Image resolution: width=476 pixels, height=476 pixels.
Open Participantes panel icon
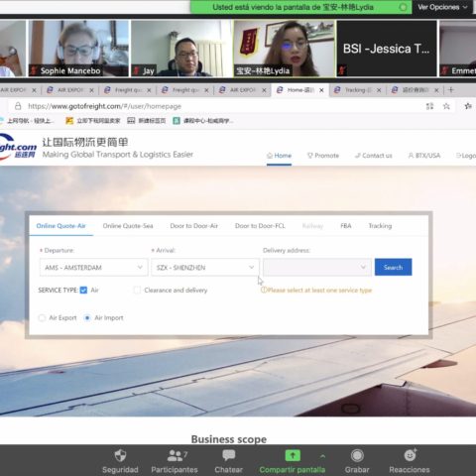click(175, 455)
